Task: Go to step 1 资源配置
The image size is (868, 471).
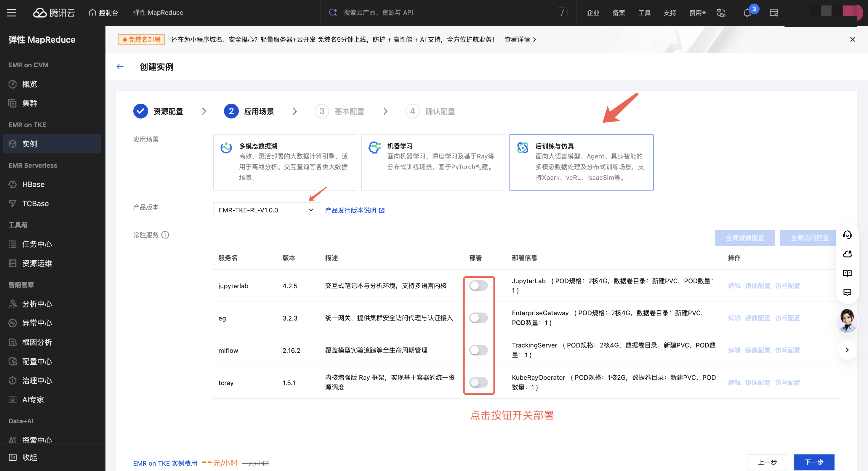Action: click(158, 111)
